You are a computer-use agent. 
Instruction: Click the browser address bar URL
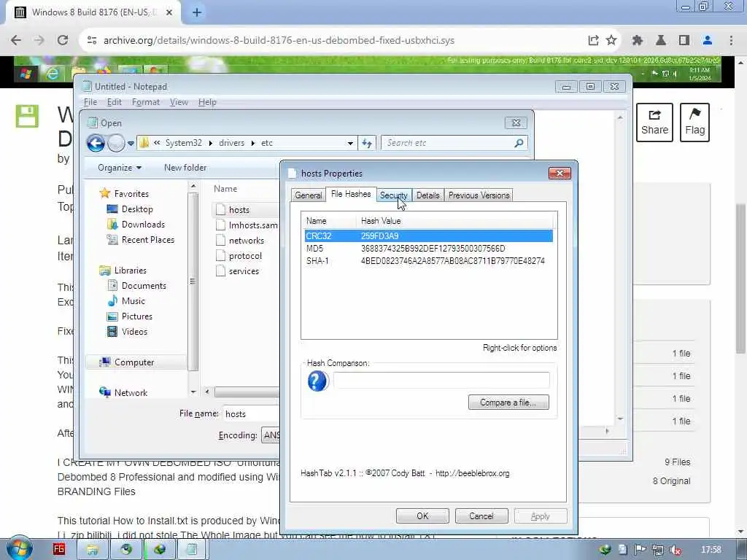pos(279,41)
